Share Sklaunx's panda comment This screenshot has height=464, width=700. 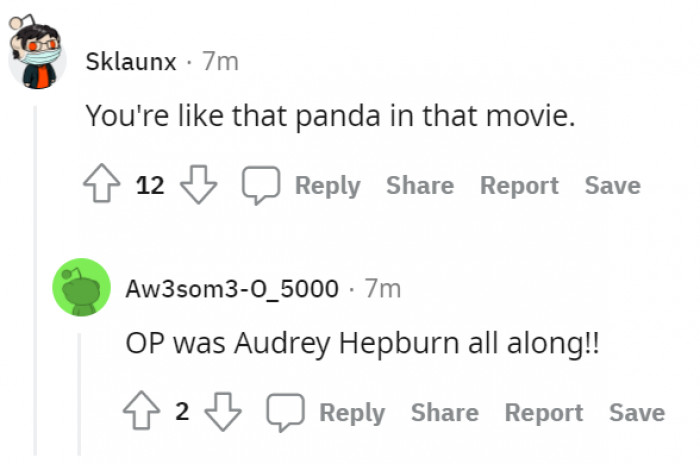[x=419, y=186]
